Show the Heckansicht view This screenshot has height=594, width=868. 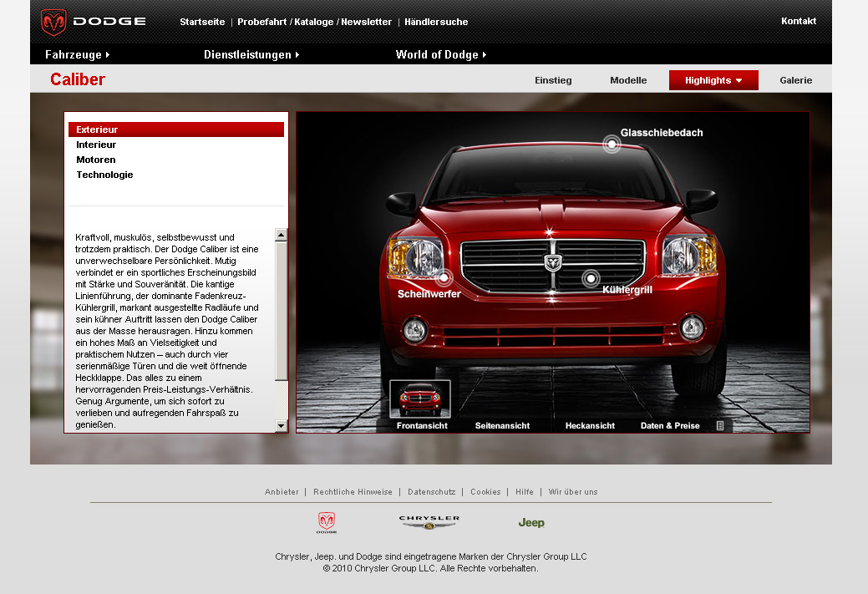click(x=590, y=425)
